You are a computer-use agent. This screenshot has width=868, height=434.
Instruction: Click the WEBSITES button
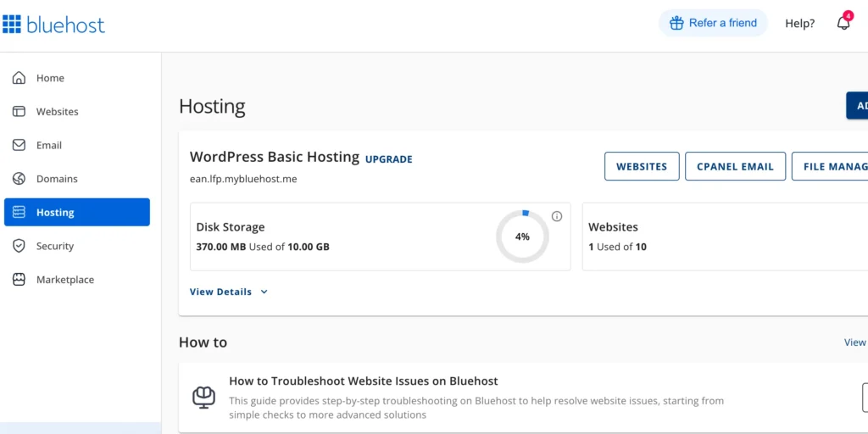click(x=642, y=166)
